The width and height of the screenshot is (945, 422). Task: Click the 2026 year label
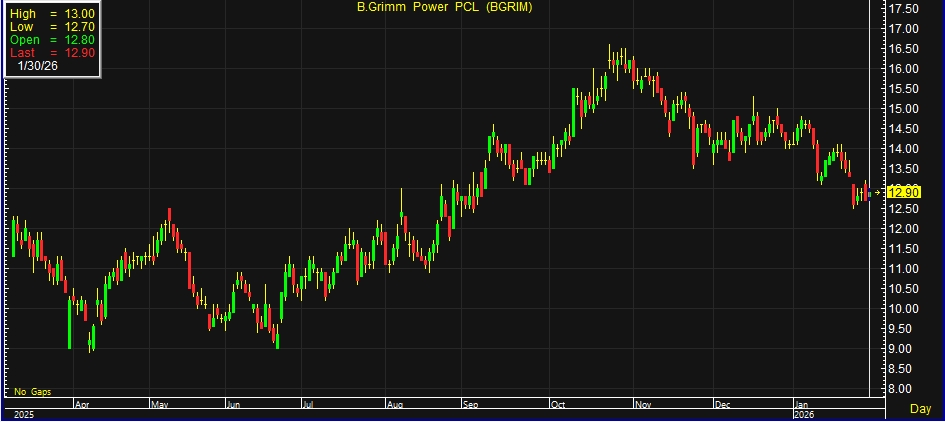pos(804,413)
